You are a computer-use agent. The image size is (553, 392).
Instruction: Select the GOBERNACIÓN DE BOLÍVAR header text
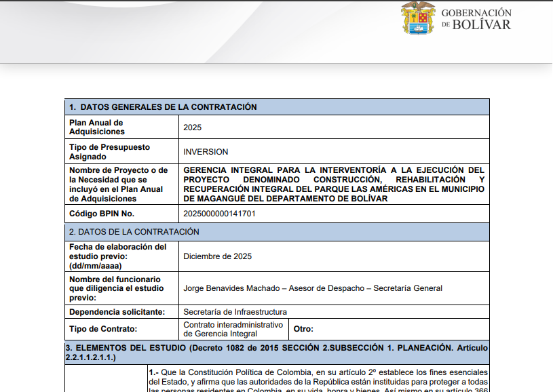point(475,18)
